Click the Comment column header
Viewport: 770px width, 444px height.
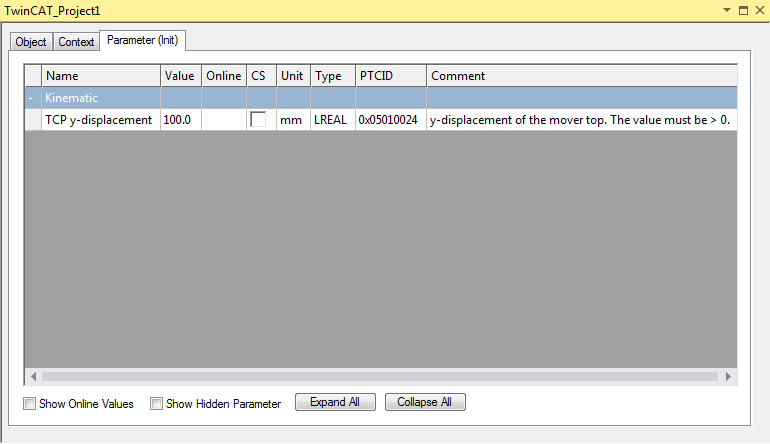click(581, 76)
